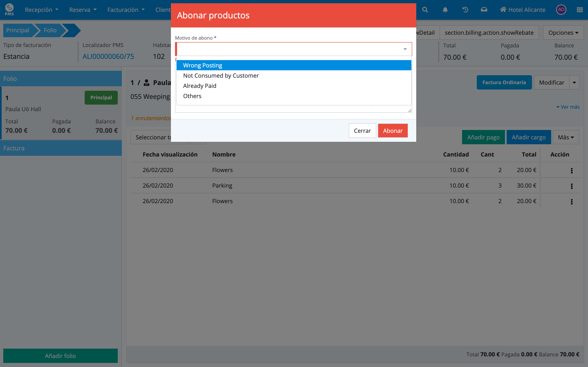Select Wrong Posting option

[202, 65]
